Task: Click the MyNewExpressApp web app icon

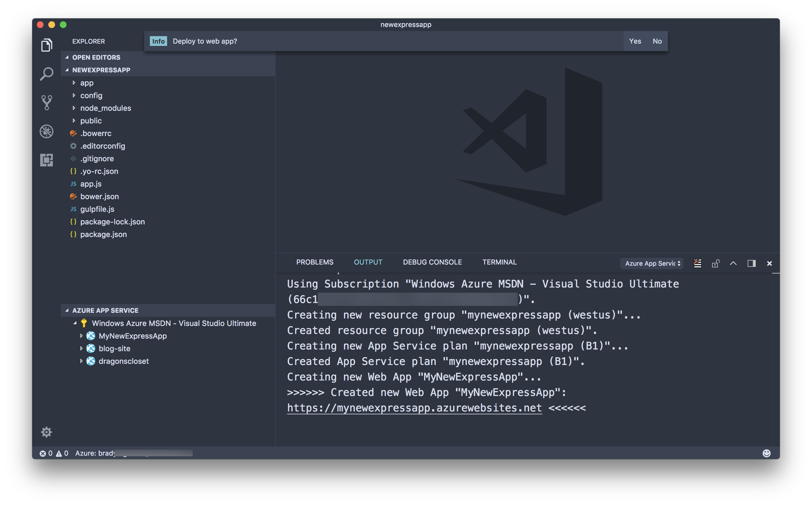Action: pos(90,336)
